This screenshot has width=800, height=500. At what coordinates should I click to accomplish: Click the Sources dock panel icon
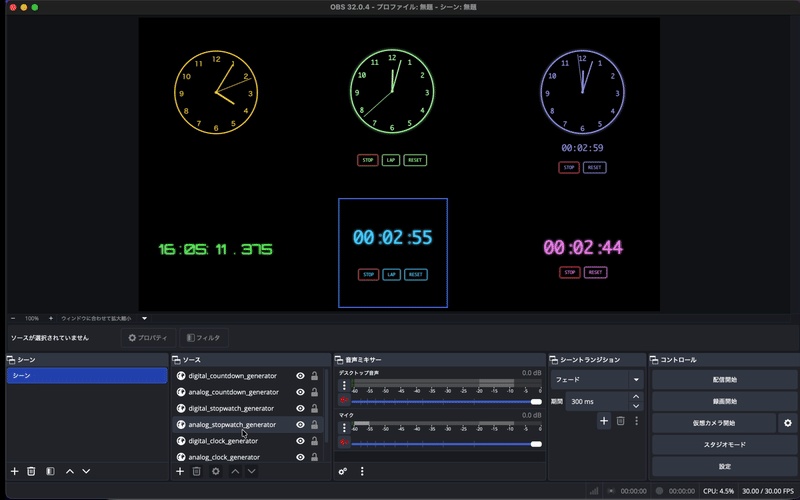(x=176, y=360)
